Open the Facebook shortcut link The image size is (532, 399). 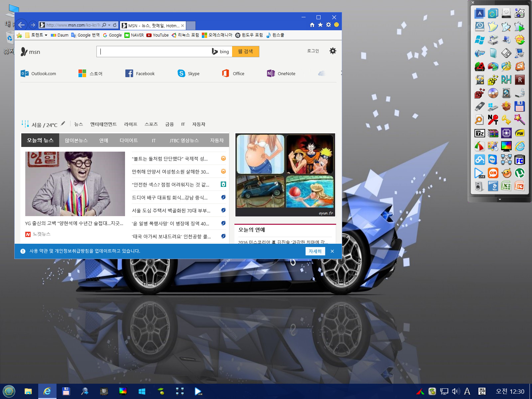click(140, 73)
